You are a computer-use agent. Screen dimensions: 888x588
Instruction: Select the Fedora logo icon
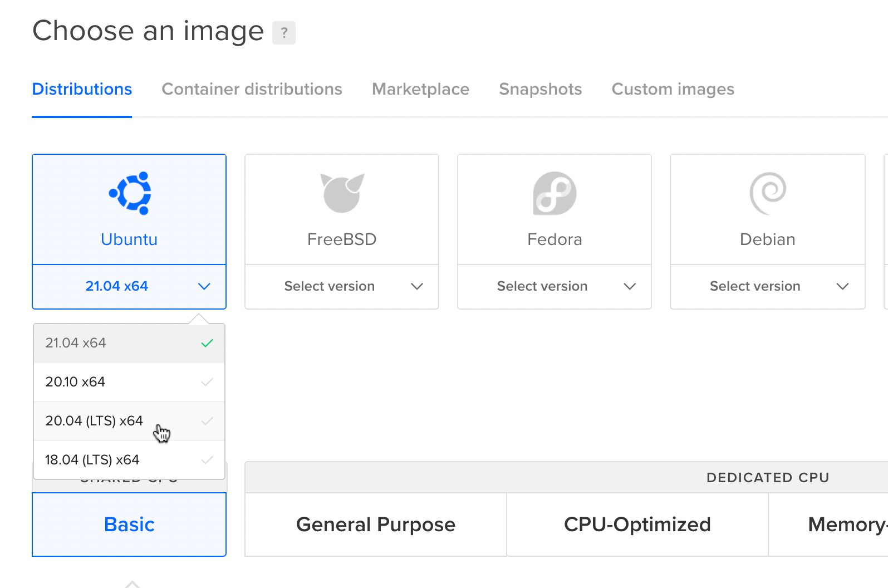coord(555,193)
